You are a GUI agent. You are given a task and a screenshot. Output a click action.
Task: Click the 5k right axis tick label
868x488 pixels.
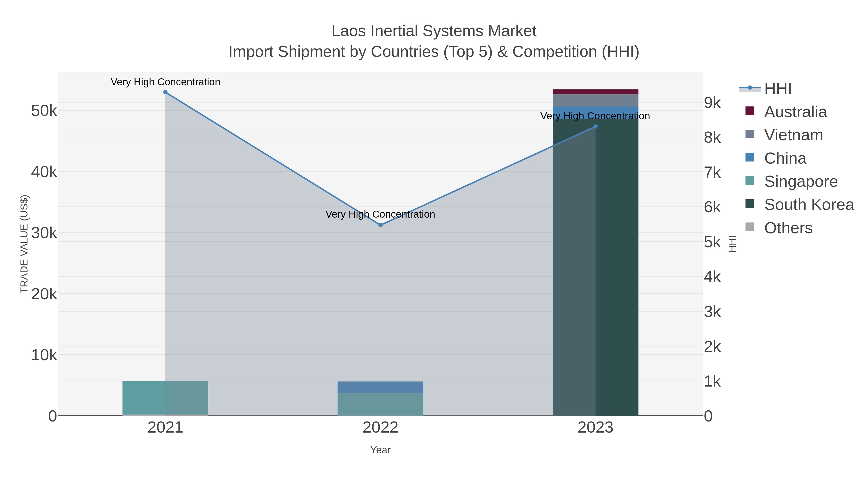(x=712, y=242)
